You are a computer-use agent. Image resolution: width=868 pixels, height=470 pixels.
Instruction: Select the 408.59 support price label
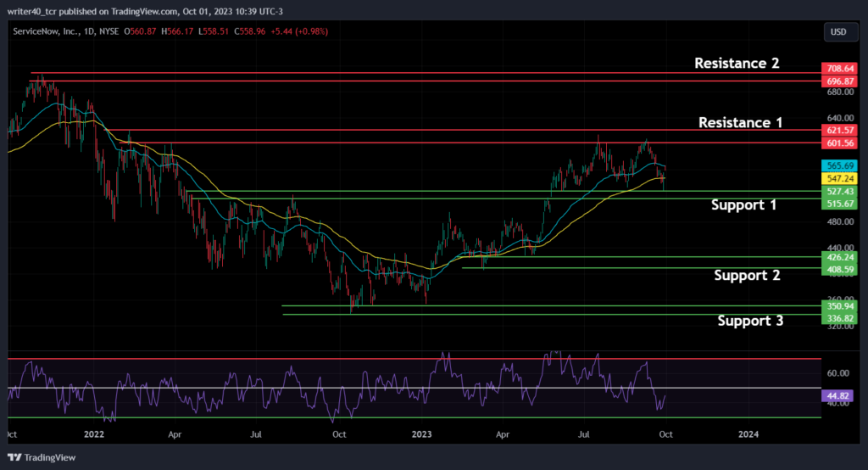840,270
